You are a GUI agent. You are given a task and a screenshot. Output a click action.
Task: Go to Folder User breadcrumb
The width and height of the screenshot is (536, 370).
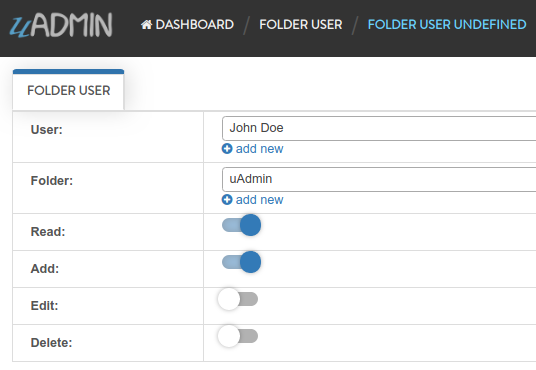(301, 24)
